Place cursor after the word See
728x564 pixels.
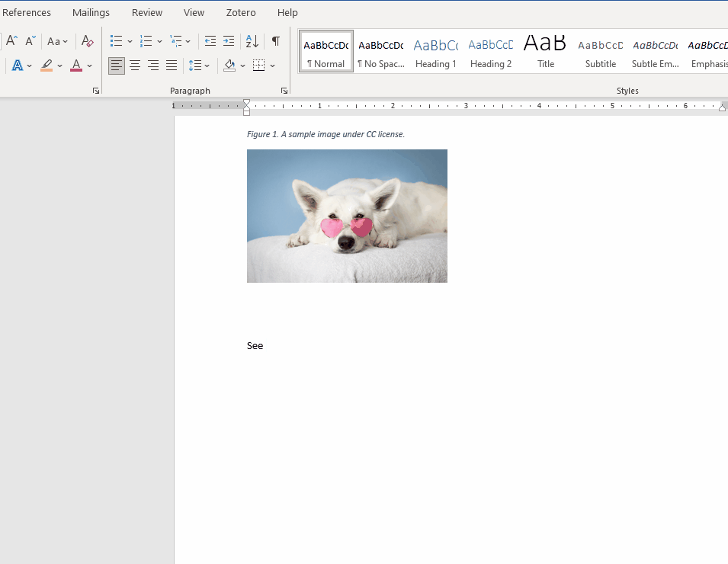point(264,346)
